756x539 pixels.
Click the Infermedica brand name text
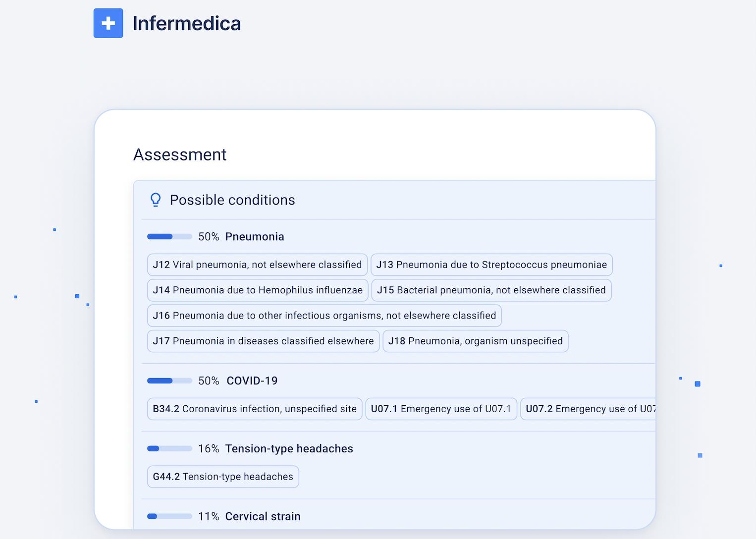click(186, 24)
